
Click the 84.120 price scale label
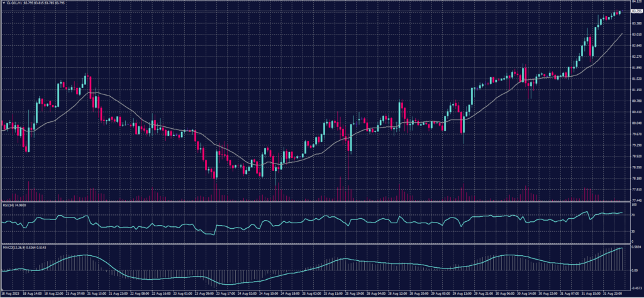(x=635, y=1)
